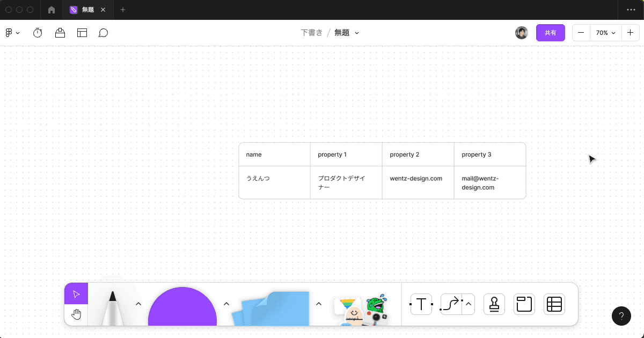Zoom in with the plus button
The height and width of the screenshot is (338, 644).
(630, 33)
